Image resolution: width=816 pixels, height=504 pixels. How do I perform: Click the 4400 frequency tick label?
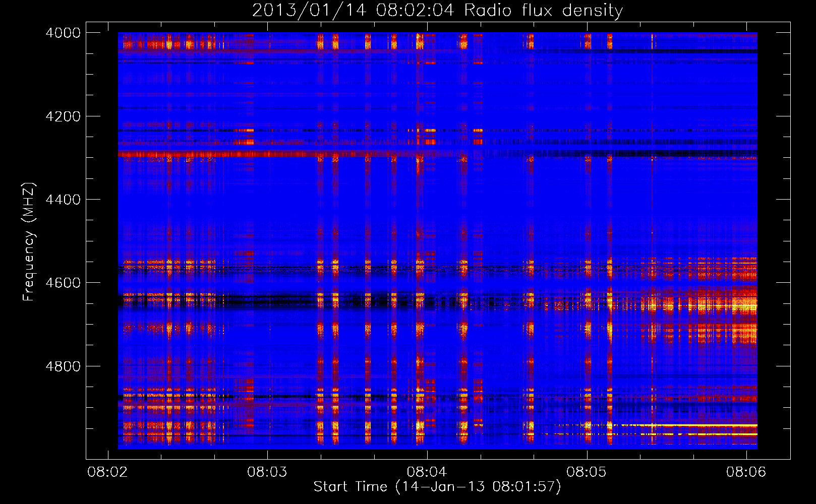63,200
